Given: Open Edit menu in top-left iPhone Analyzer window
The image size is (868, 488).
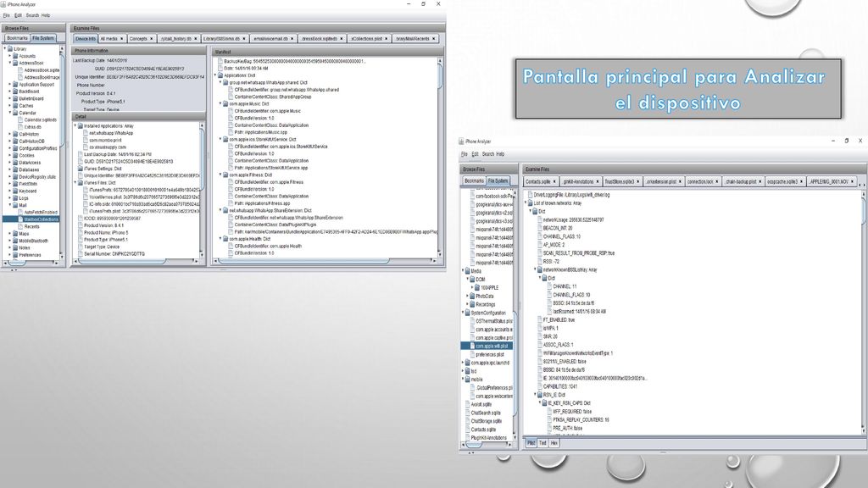Looking at the screenshot, I should coord(18,15).
